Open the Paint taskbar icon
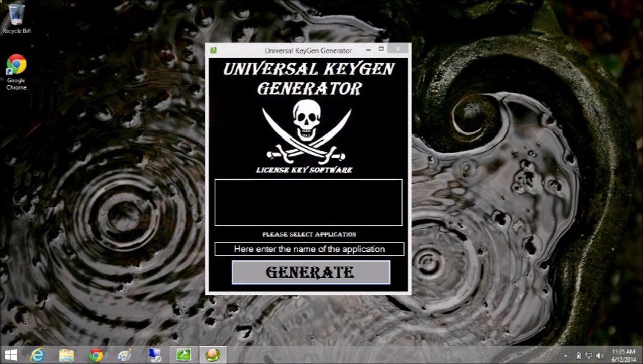 pyautogui.click(x=124, y=355)
